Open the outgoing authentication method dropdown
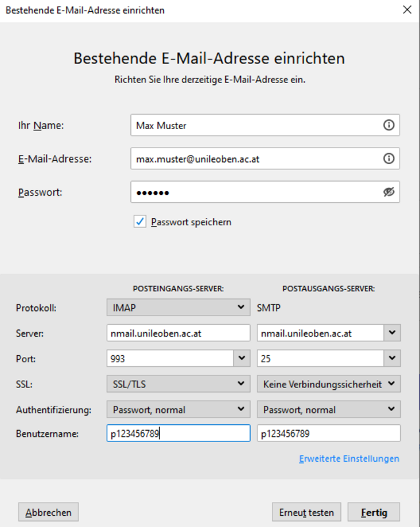Screen dimensions: 420x527 328,410
